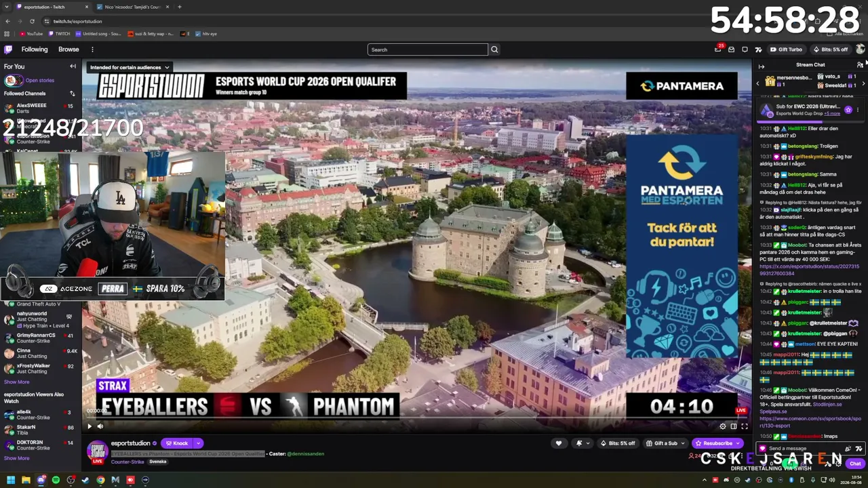Screen dimensions: 868x488
Task: Click the top-bar Bits: 5% off button
Action: point(831,49)
